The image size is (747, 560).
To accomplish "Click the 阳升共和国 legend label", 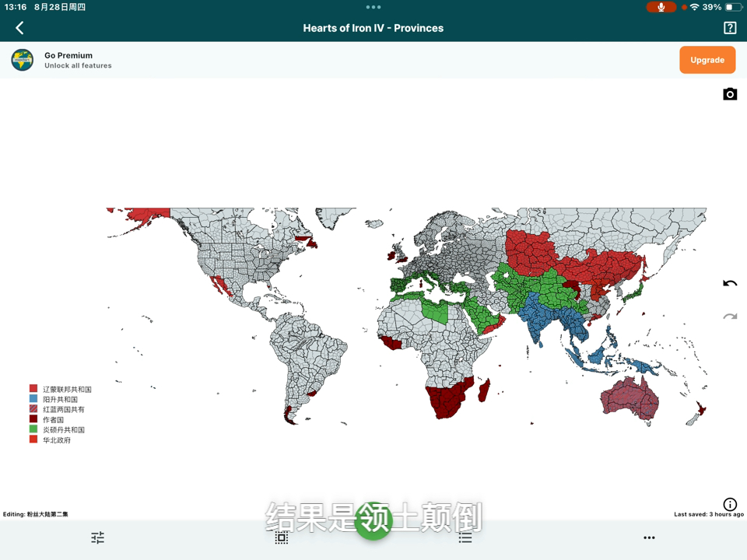I will 61,399.
